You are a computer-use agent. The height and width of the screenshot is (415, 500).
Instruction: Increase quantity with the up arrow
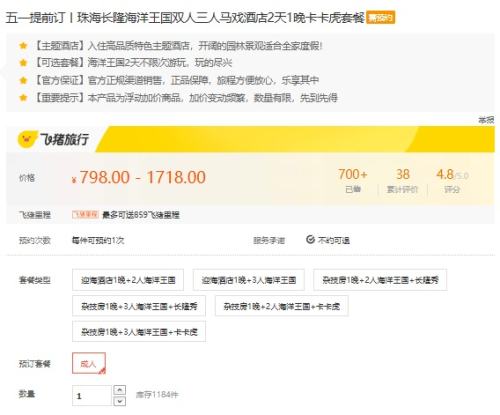coord(120,390)
